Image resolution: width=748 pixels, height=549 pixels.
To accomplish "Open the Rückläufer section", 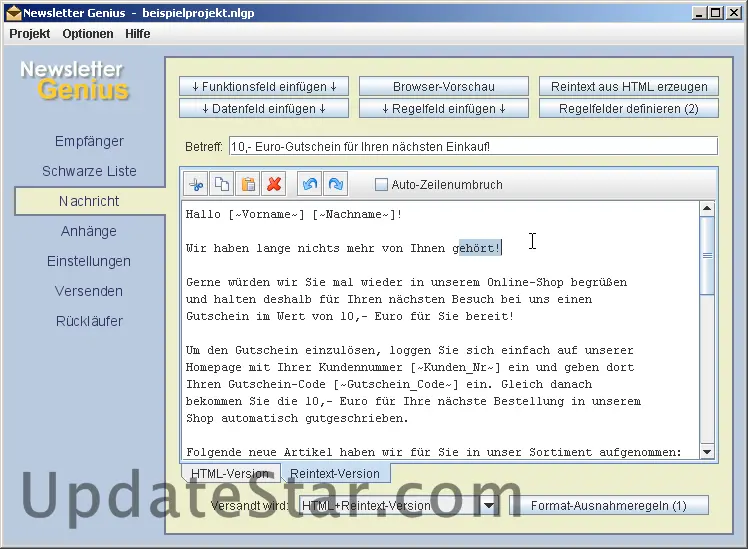I will click(x=89, y=321).
